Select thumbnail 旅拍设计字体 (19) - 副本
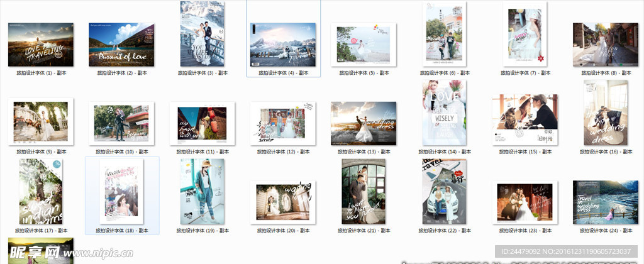644x264 pixels. [x=203, y=191]
